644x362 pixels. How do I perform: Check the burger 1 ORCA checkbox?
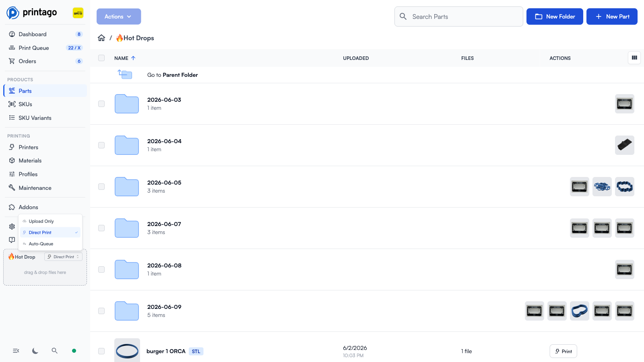tap(101, 351)
